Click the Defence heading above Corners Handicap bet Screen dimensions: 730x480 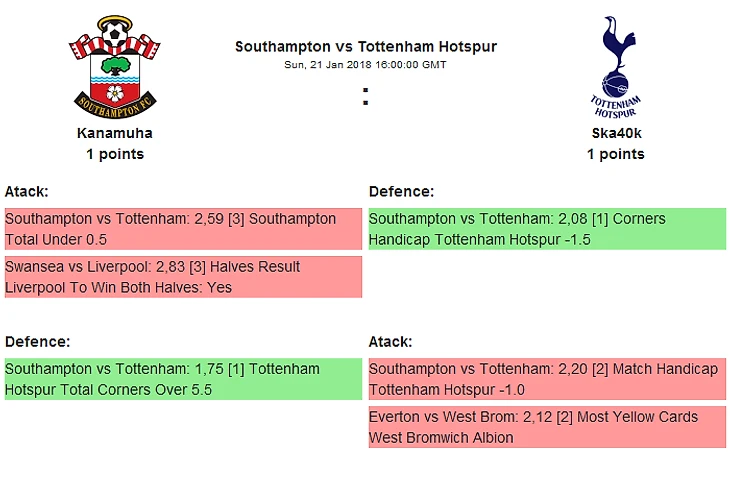pos(401,191)
